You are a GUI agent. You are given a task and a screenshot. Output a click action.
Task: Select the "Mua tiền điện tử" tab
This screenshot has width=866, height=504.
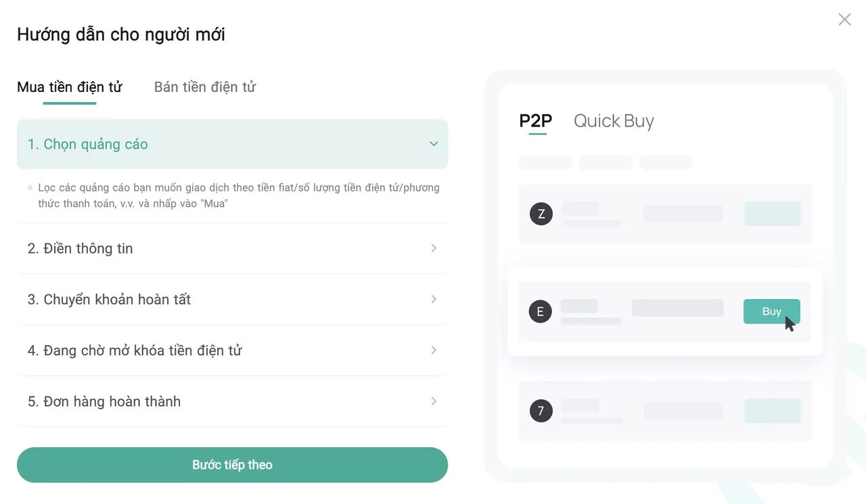69,87
